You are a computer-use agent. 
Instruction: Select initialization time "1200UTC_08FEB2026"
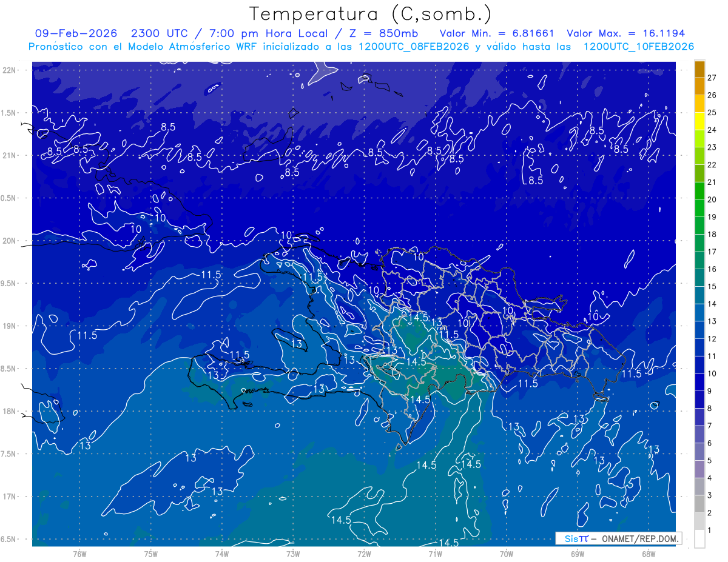pos(414,46)
